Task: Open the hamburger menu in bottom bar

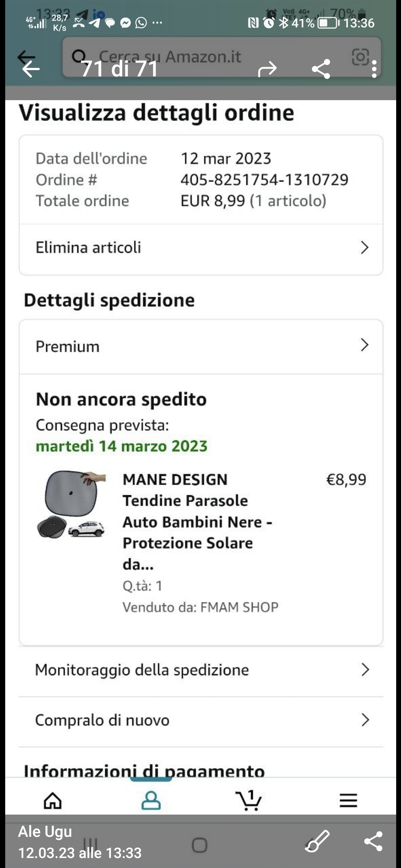Action: [x=348, y=800]
